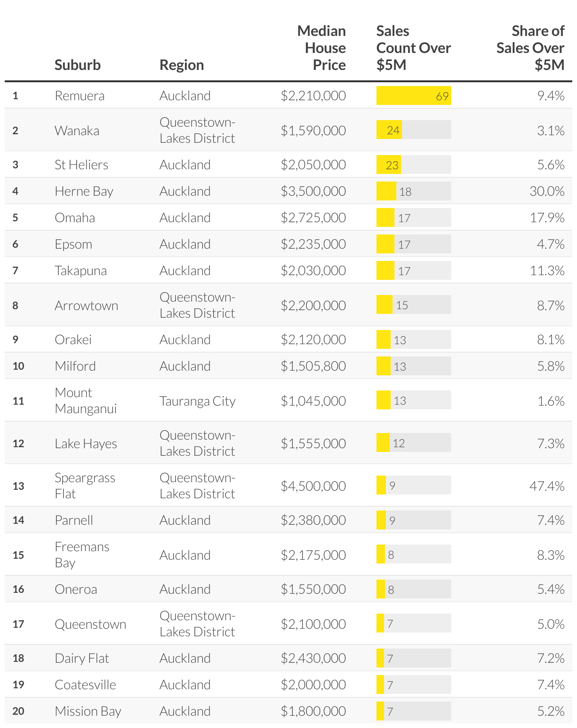Sort by Median House Price header

click(x=322, y=48)
